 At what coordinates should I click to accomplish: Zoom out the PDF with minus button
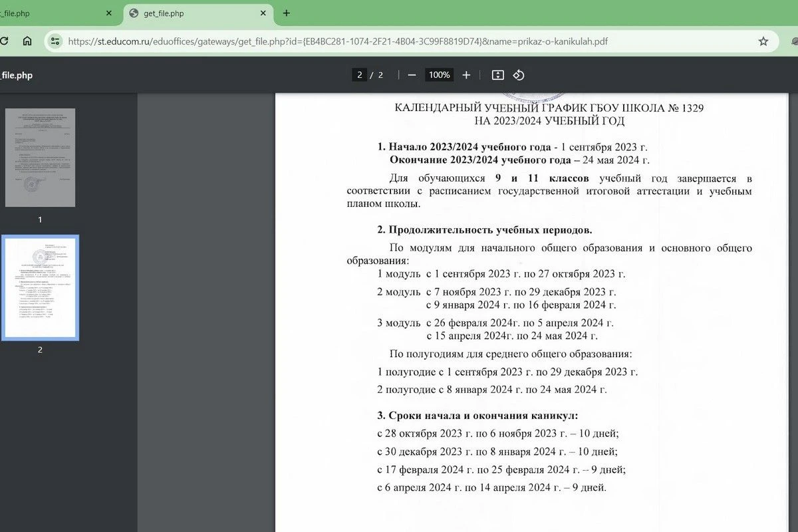(412, 75)
